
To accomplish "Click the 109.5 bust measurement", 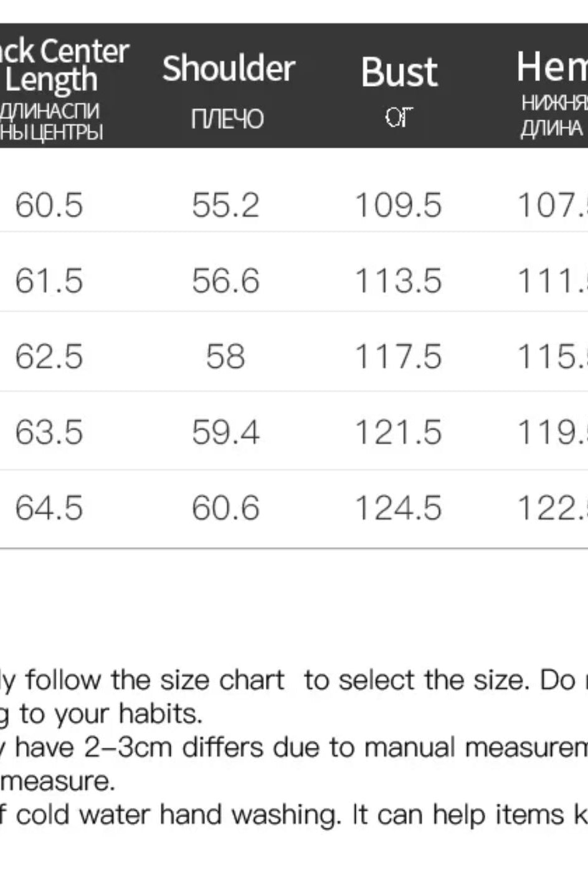I will 398,205.
